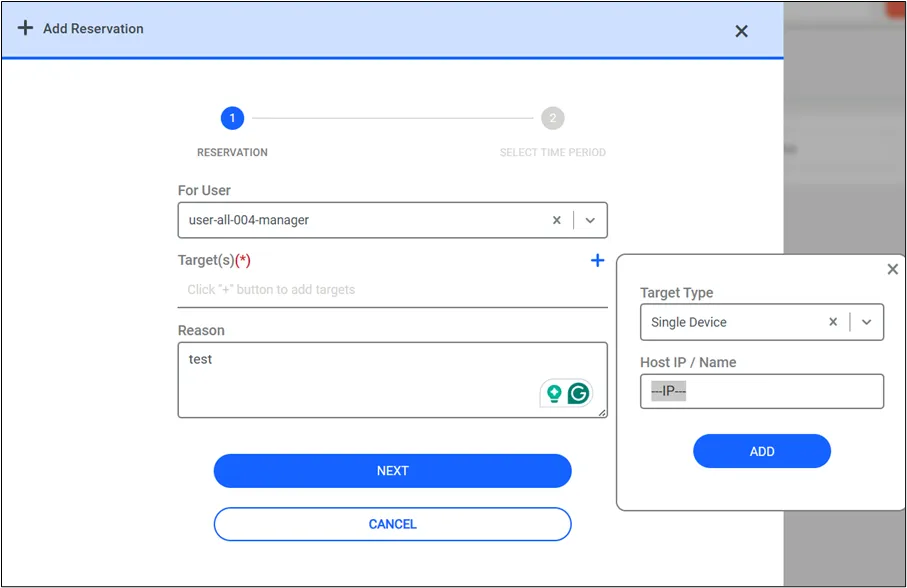Click inside the Reason text area

click(393, 380)
